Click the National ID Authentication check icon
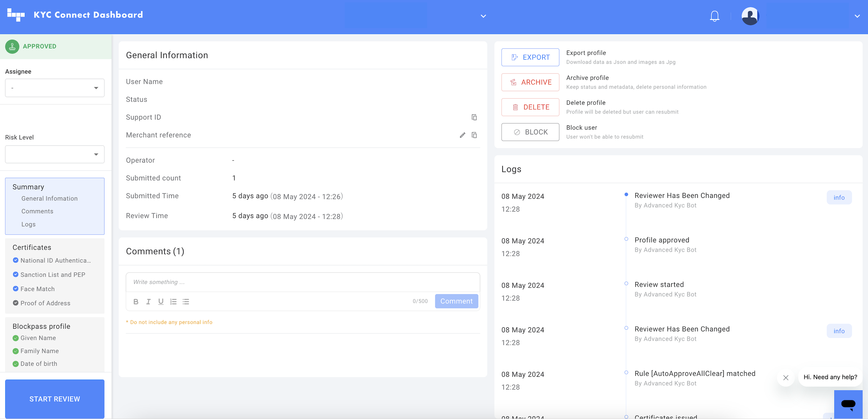Image resolution: width=868 pixels, height=419 pixels. [16, 260]
